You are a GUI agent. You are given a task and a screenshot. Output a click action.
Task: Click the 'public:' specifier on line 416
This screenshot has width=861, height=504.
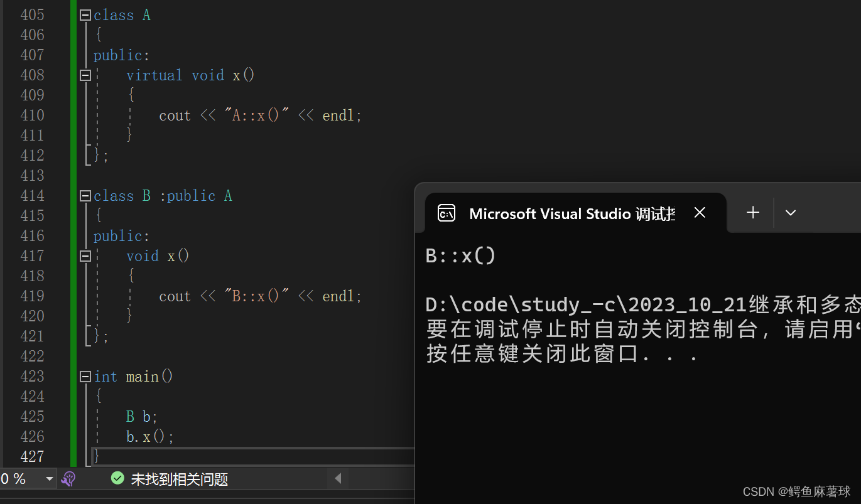(x=122, y=236)
